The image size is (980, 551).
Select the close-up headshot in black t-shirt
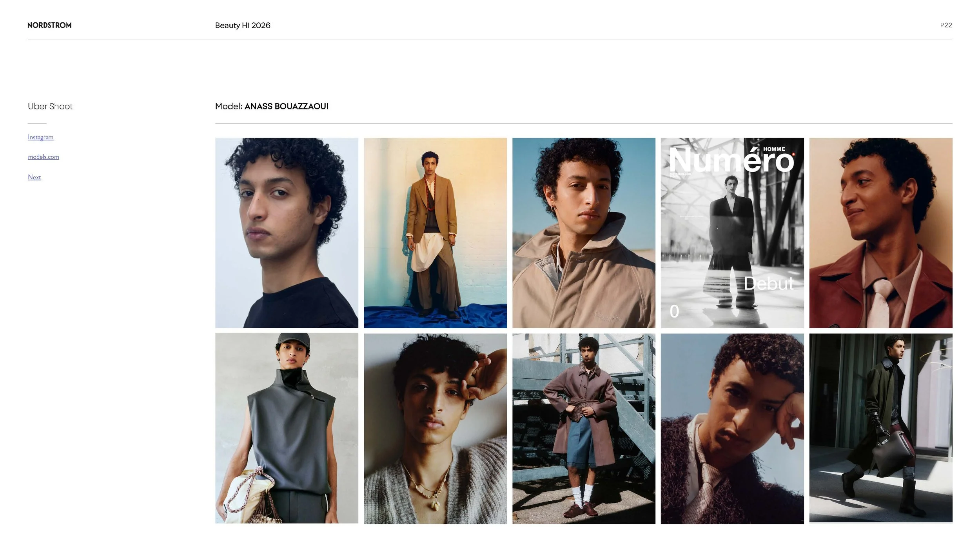point(287,233)
